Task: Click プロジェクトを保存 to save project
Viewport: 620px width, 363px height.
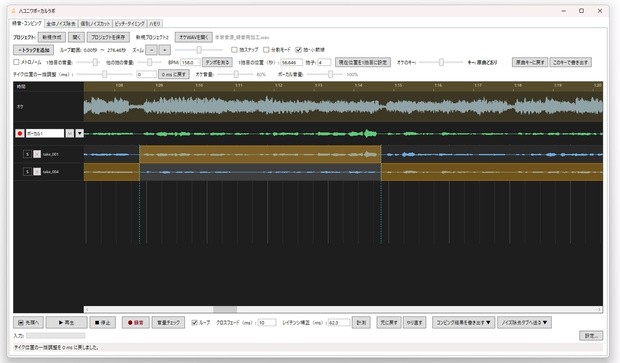Action: tap(108, 37)
